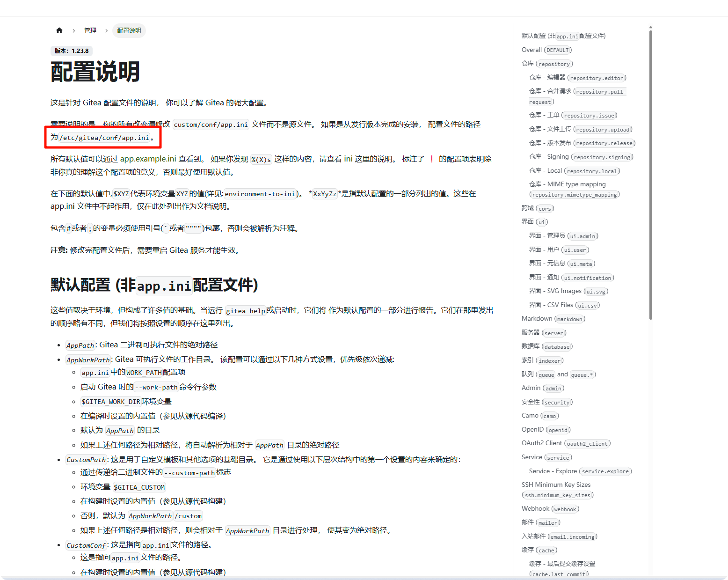Open 仓库 - Signing (repository.signing) entry
The image size is (728, 580).
tap(581, 157)
